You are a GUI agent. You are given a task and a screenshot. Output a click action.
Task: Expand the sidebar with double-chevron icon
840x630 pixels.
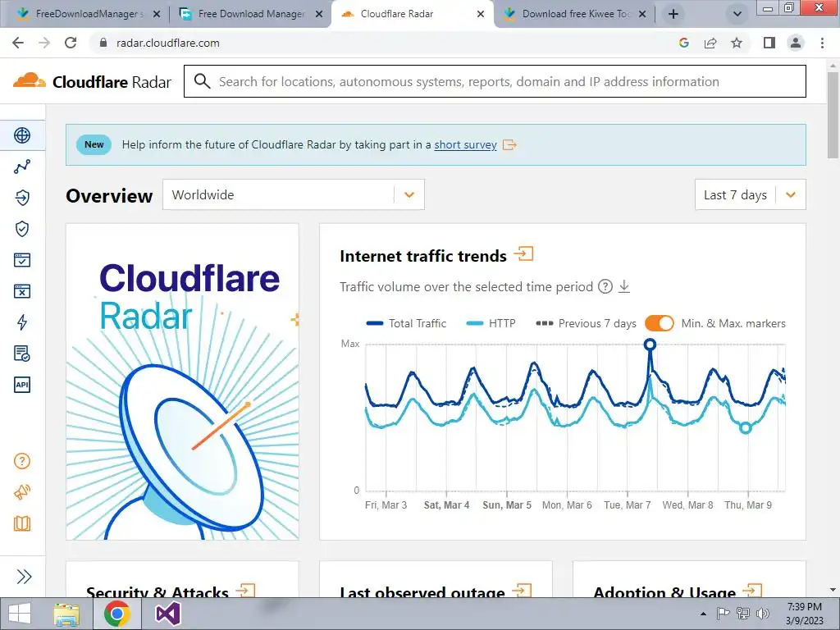point(24,577)
